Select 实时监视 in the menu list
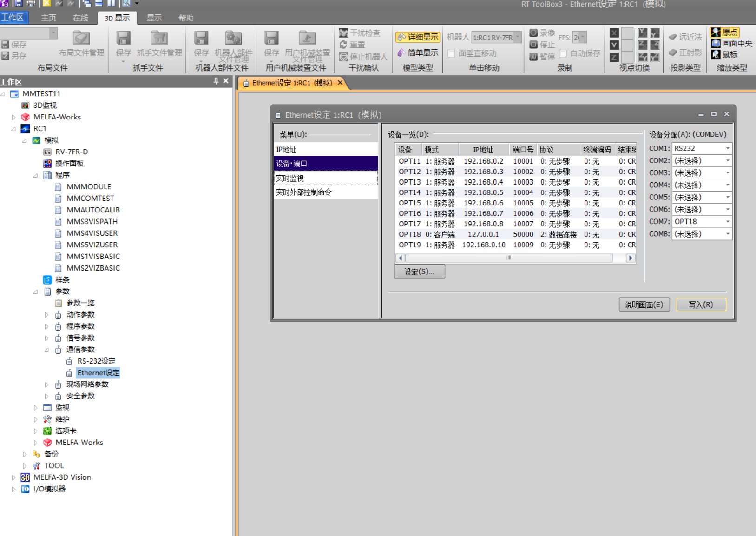 [325, 178]
